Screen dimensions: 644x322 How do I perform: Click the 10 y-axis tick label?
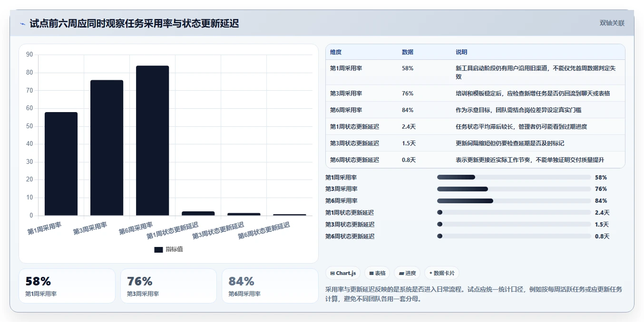coord(29,198)
